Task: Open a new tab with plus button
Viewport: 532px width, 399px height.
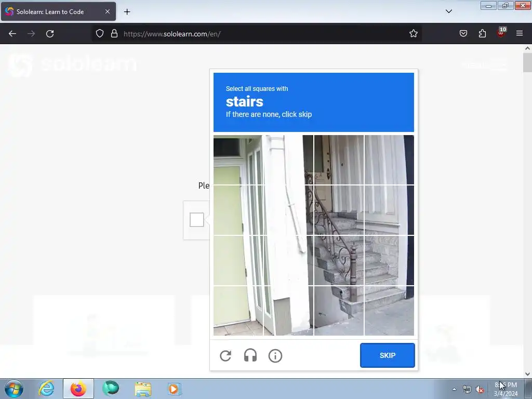Action: [x=127, y=12]
